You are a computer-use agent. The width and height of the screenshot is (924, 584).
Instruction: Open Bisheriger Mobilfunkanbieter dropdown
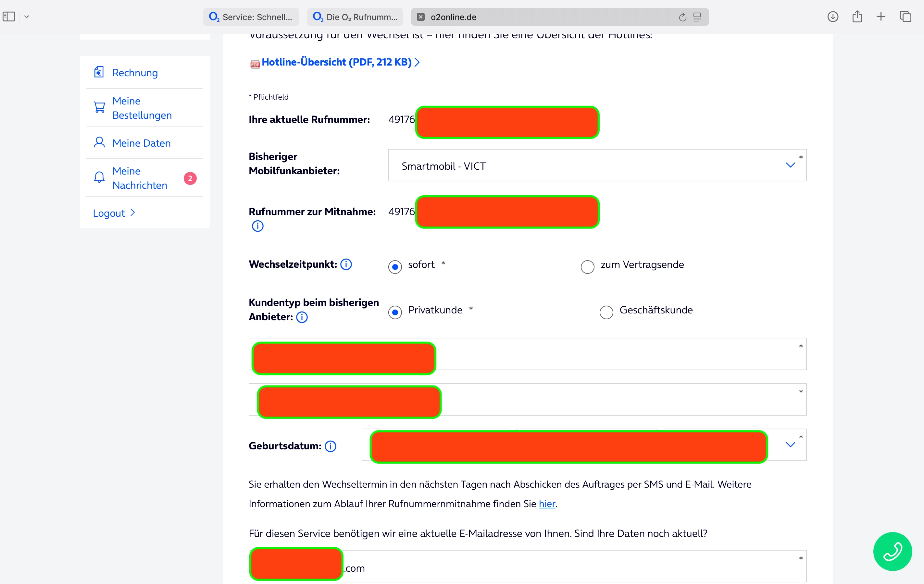pos(597,165)
